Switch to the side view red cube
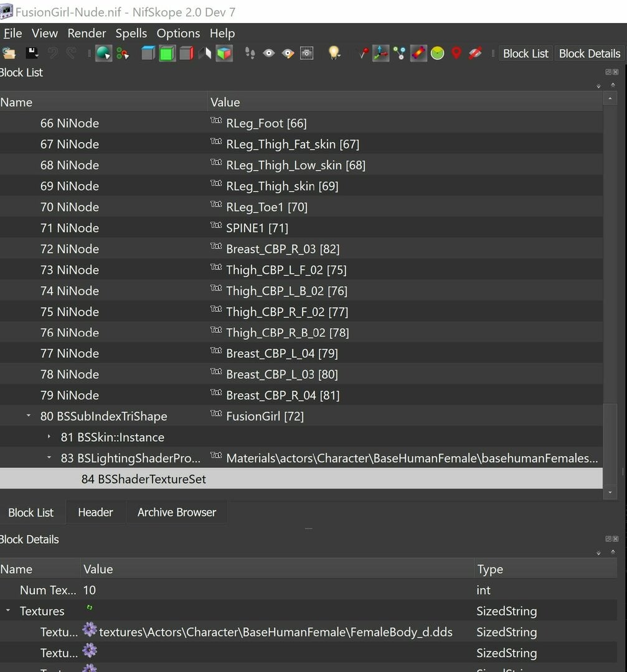Image resolution: width=627 pixels, height=672 pixels. coord(186,53)
